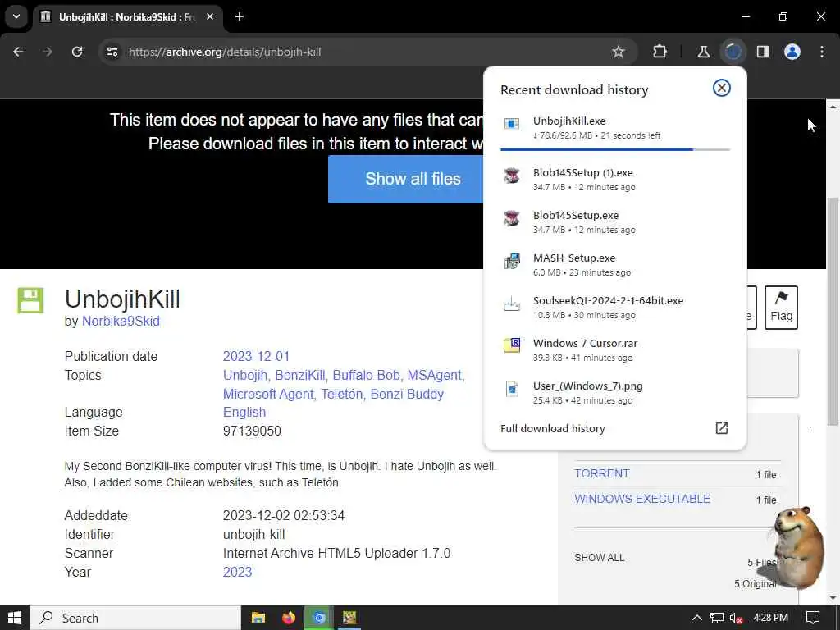Click the MASH_Setup.exe installer icon
The width and height of the screenshot is (840, 630).
coord(512,261)
